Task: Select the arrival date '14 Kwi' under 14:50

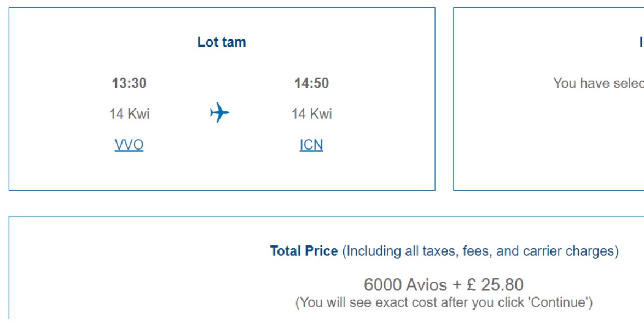Action: 311,114
